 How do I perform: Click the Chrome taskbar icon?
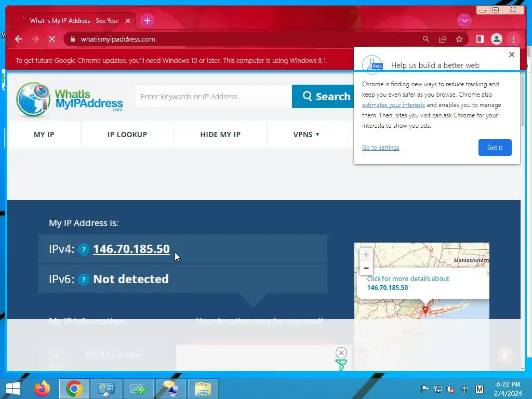coord(74,389)
